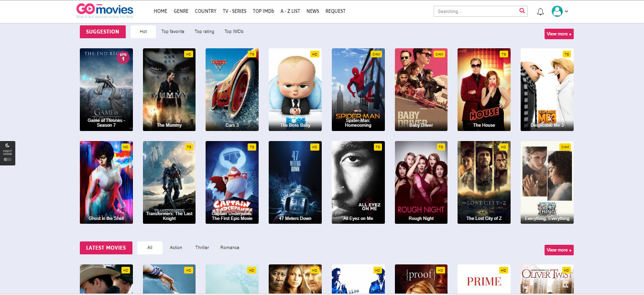Open the Baby Driver movie poster
Image resolution: width=644 pixels, height=295 pixels.
tap(421, 89)
